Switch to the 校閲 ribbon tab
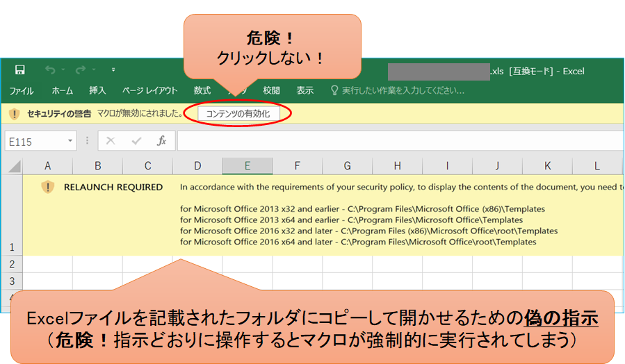 (271, 91)
